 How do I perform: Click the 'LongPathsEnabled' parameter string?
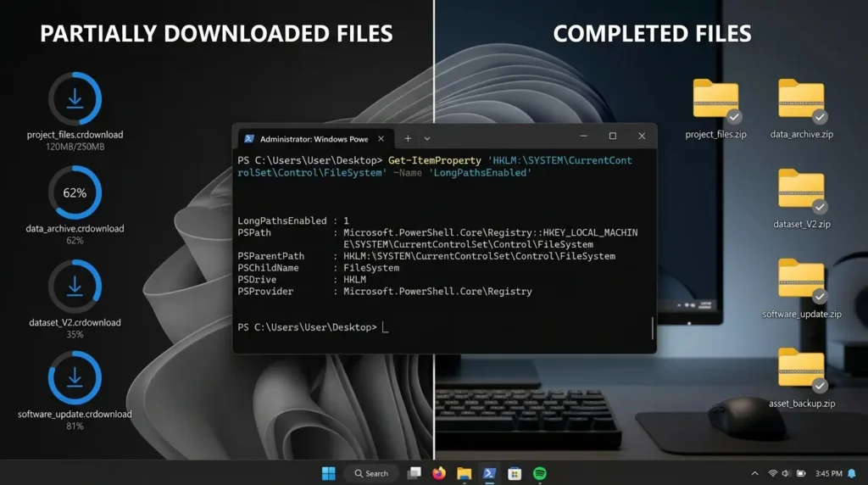point(480,173)
